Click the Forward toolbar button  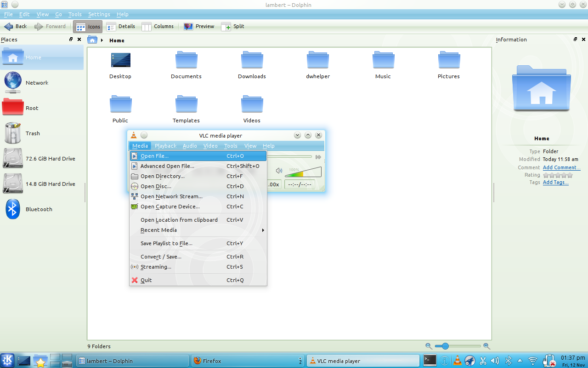50,27
